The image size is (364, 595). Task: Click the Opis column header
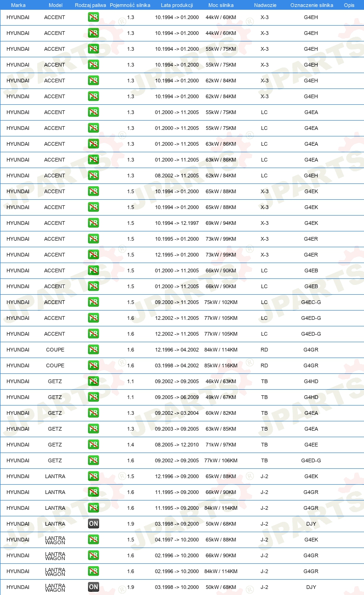point(349,5)
